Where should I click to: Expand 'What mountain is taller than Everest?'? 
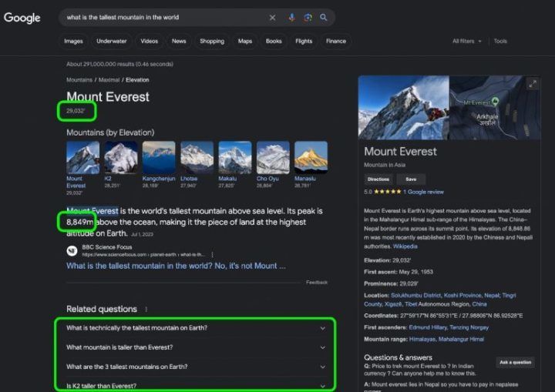196,347
